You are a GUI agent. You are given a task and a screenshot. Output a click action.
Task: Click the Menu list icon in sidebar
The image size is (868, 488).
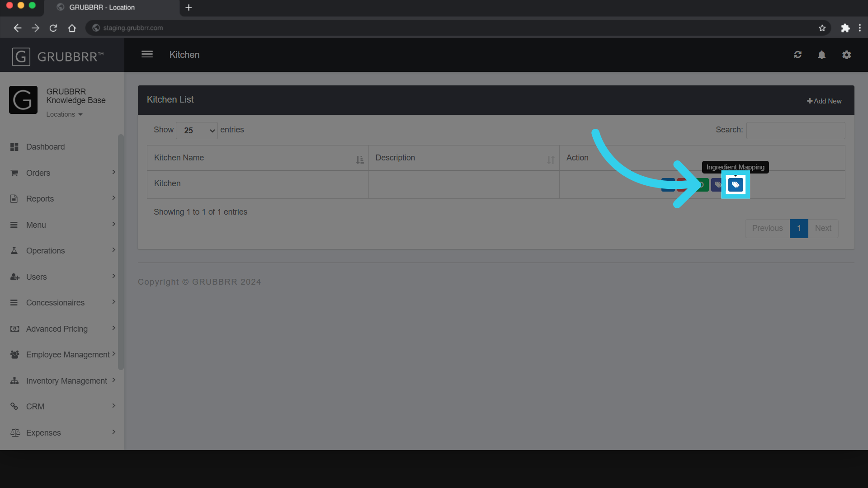[14, 225]
